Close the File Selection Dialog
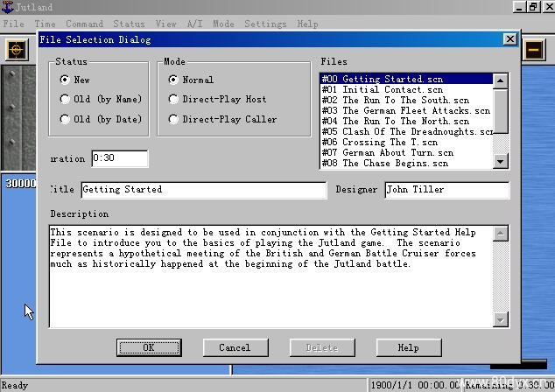Image resolution: width=555 pixels, height=392 pixels. pos(510,39)
